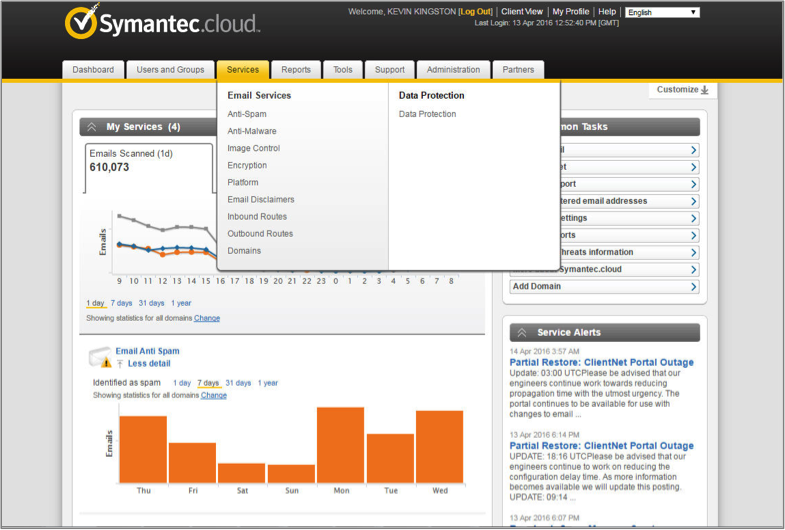The width and height of the screenshot is (785, 530).
Task: Select Encryption menu item
Action: [247, 165]
